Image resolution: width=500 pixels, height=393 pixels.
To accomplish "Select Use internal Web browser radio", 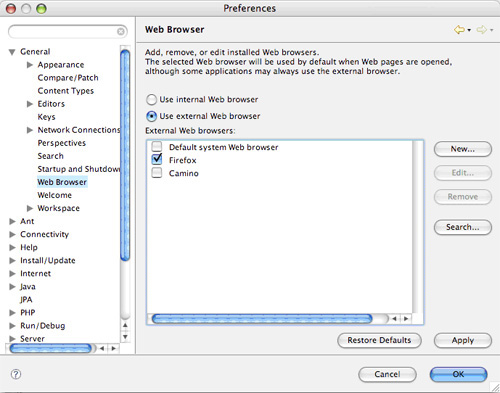I will click(151, 100).
